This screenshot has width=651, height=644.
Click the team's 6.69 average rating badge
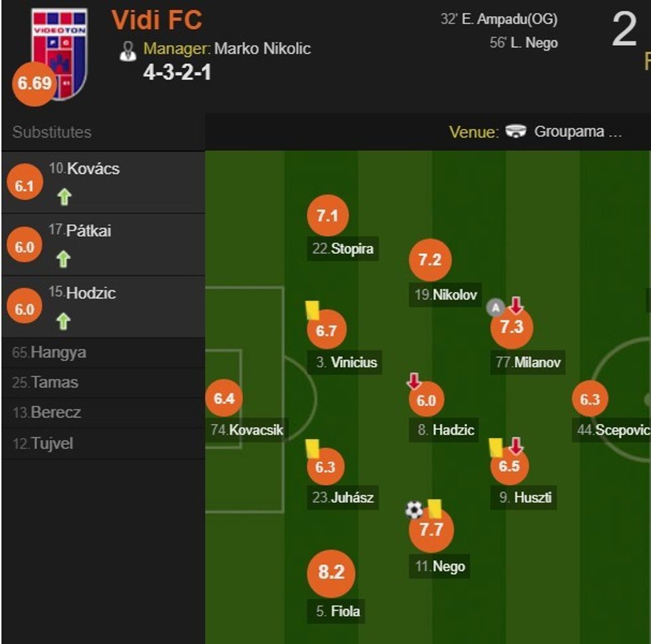[x=35, y=84]
